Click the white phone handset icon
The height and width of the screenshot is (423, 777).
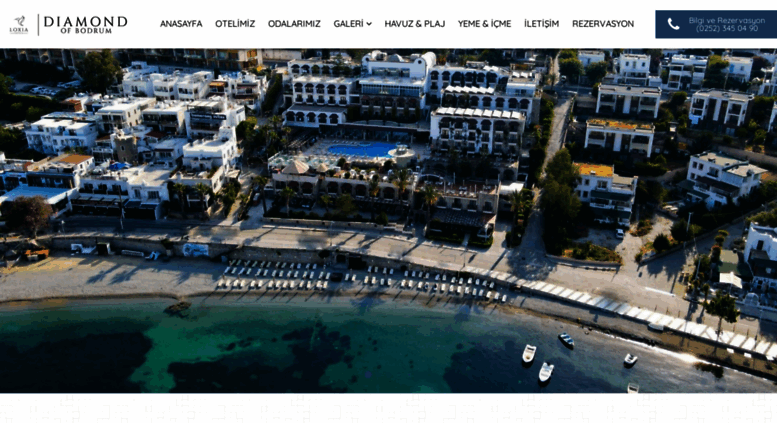pyautogui.click(x=673, y=24)
